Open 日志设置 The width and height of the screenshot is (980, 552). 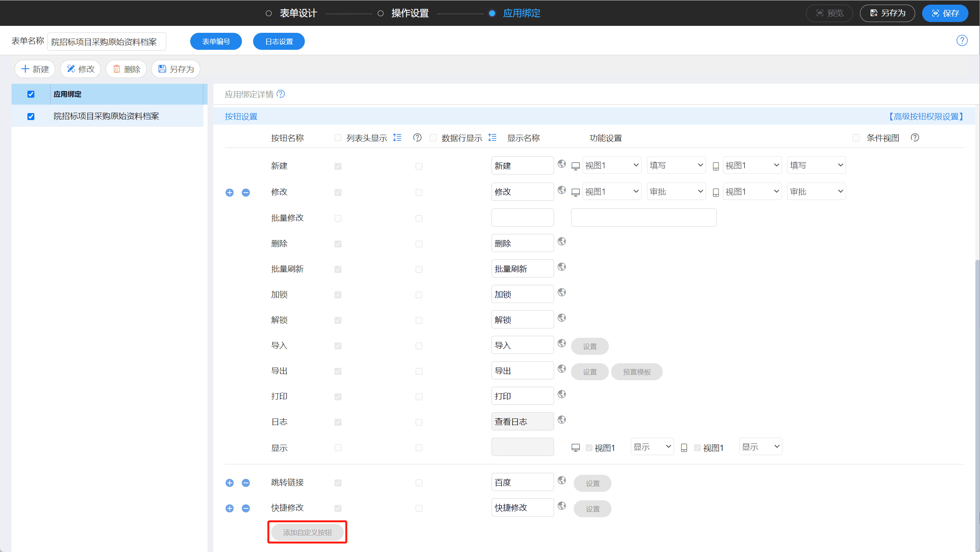[x=279, y=41]
